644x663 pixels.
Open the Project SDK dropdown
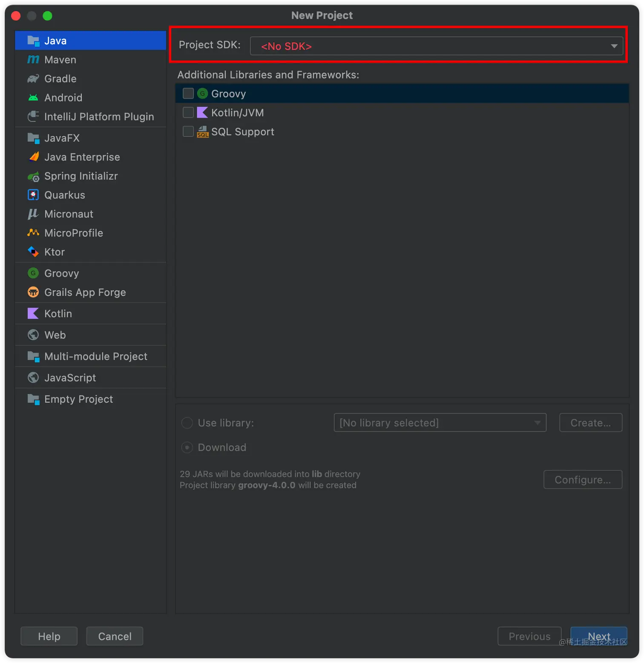[437, 46]
